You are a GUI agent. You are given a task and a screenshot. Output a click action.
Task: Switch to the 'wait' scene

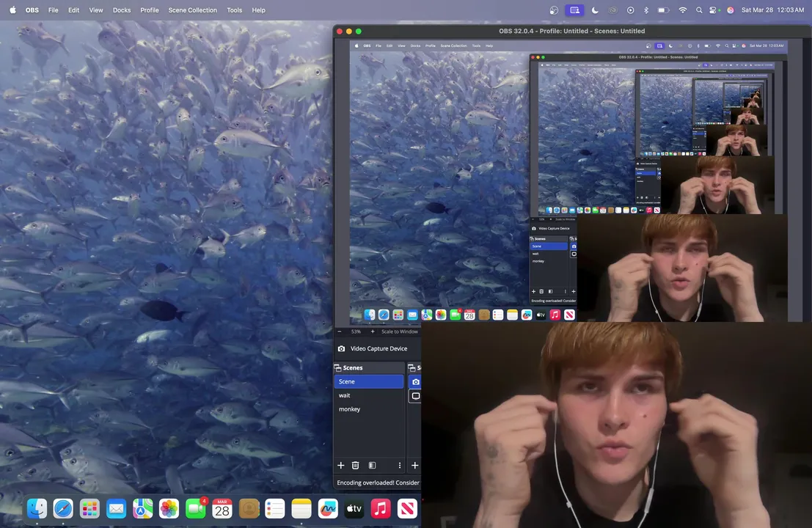(x=369, y=395)
